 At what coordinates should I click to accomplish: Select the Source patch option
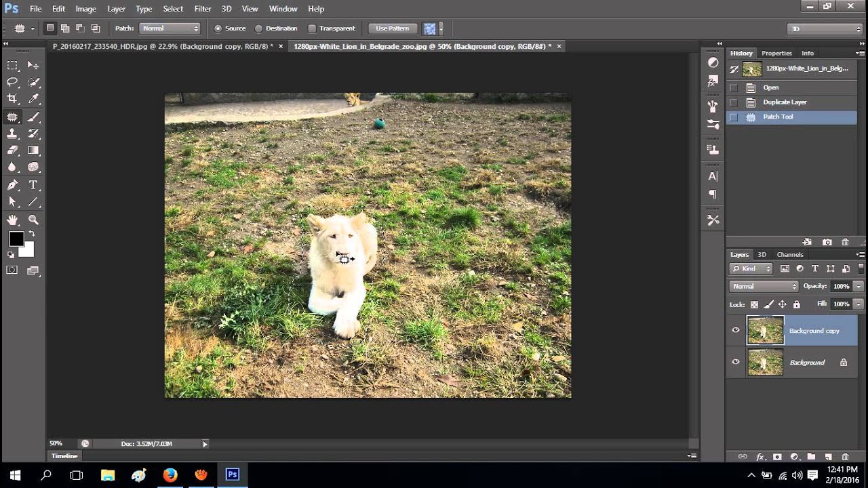(x=218, y=28)
